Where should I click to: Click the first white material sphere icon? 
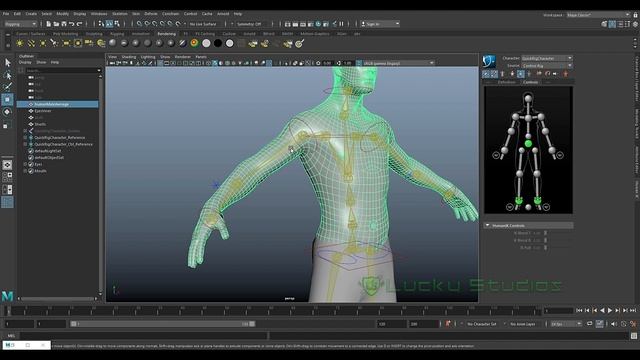(207, 43)
